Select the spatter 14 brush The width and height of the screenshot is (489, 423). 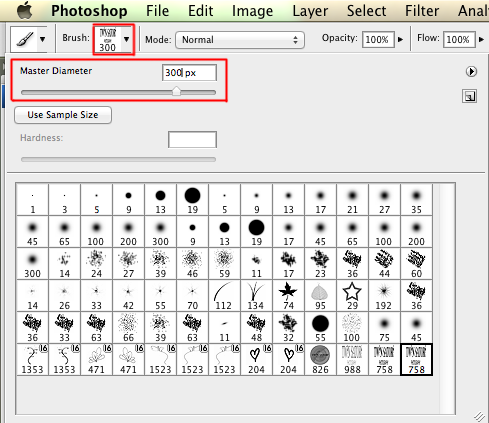click(64, 263)
